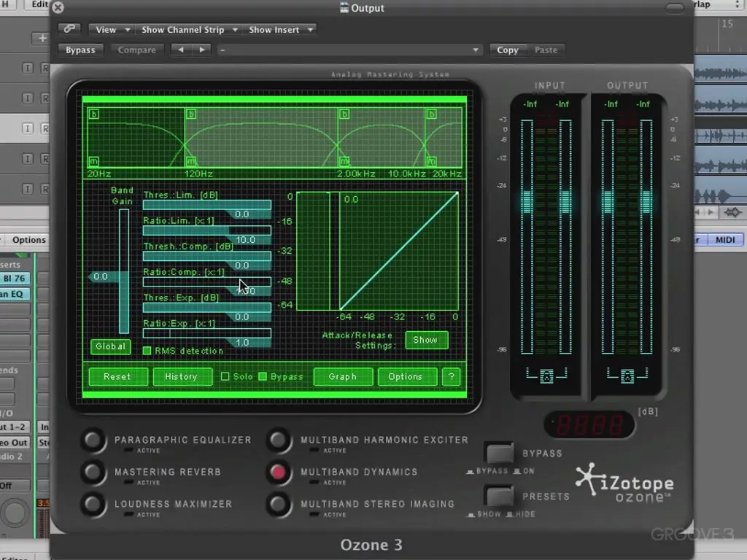Viewport: 747px width, 560px height.
Task: Select the Multiband Harmonic Exciter module button
Action: (279, 440)
